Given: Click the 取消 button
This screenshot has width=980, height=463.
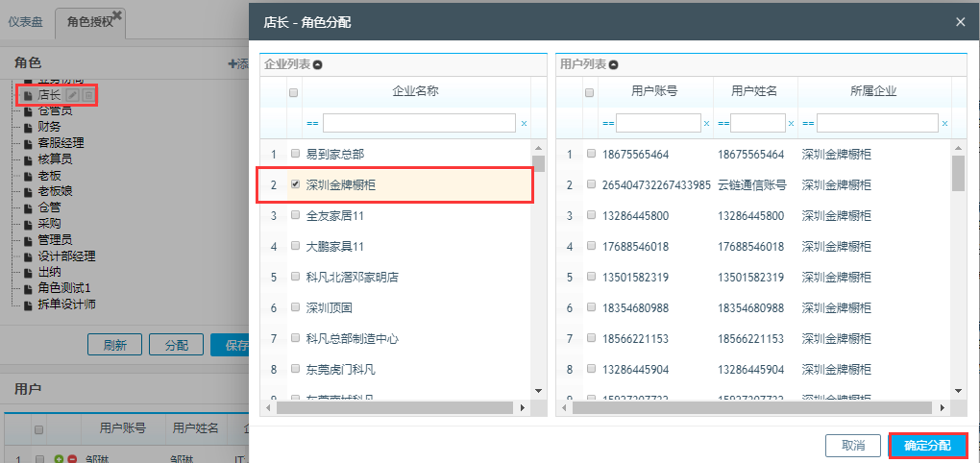Looking at the screenshot, I should pos(853,446).
